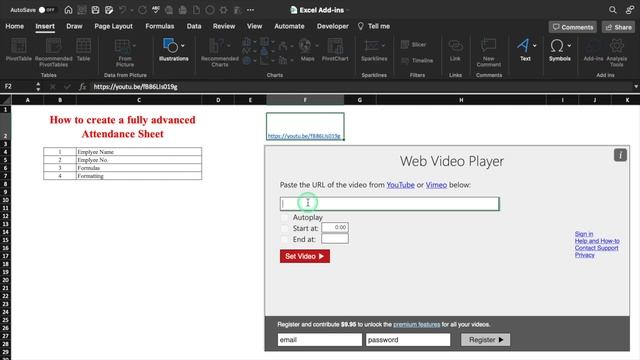Screen dimensions: 640x360
Task: Click the Sign in link
Action: pos(584,234)
